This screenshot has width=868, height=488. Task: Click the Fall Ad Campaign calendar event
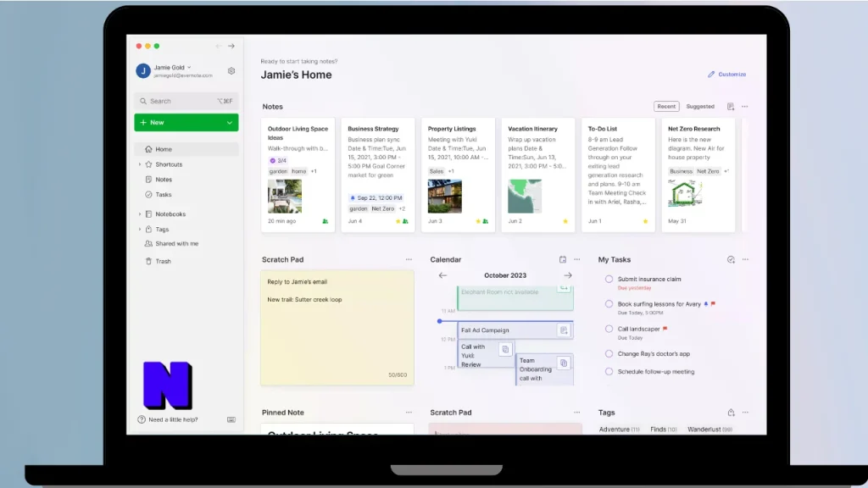click(515, 330)
